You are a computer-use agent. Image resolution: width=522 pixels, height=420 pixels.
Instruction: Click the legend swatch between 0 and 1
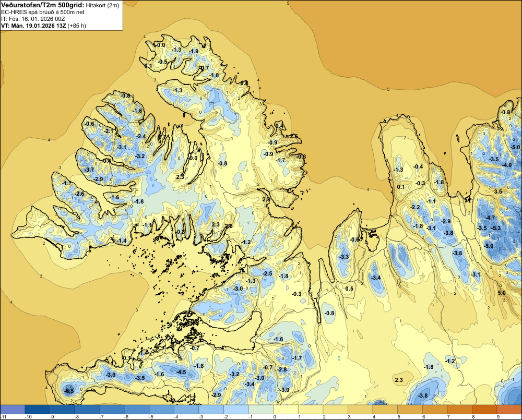tap(286, 410)
